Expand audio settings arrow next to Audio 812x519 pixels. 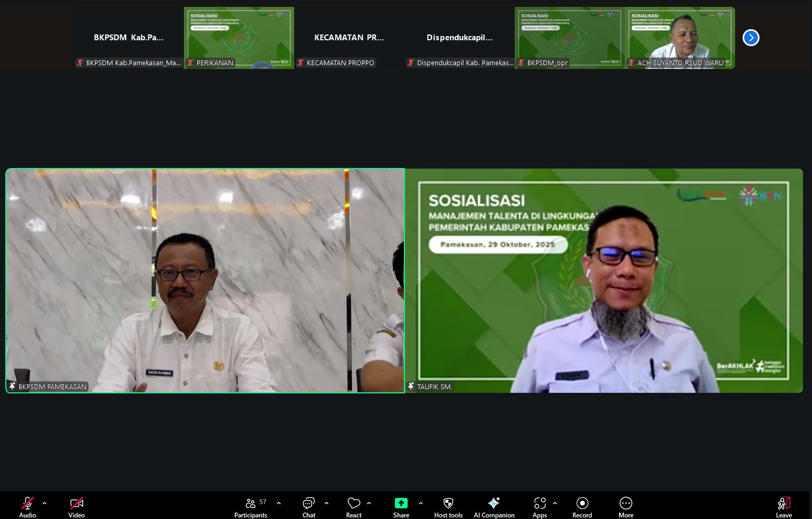(45, 503)
